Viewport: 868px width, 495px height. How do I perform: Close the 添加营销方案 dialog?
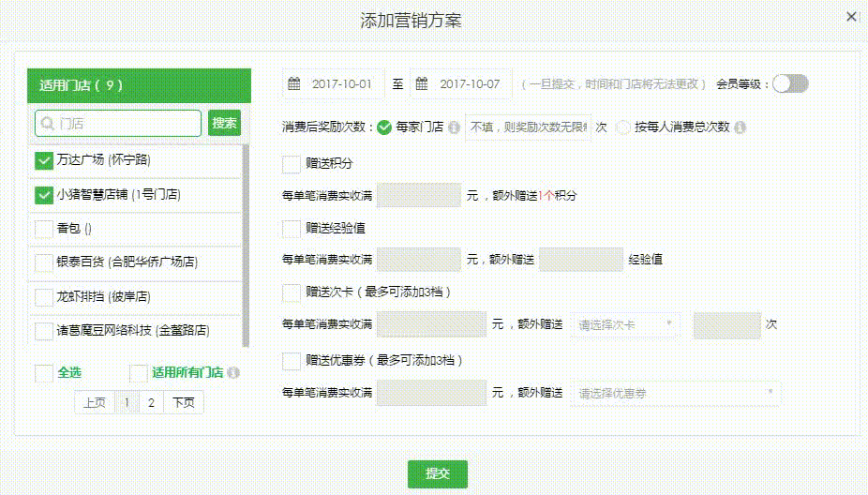(851, 17)
